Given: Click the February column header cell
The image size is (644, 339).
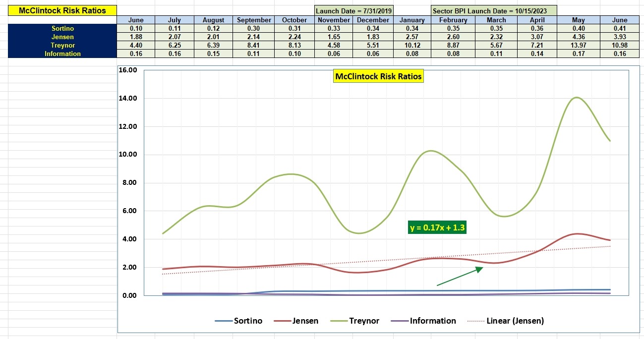Looking at the screenshot, I should coord(453,20).
